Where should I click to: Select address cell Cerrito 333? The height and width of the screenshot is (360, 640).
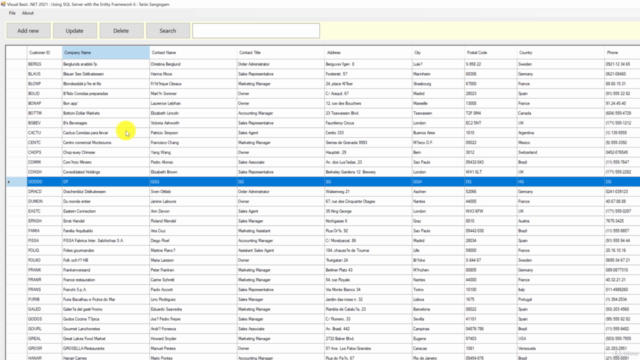point(369,133)
